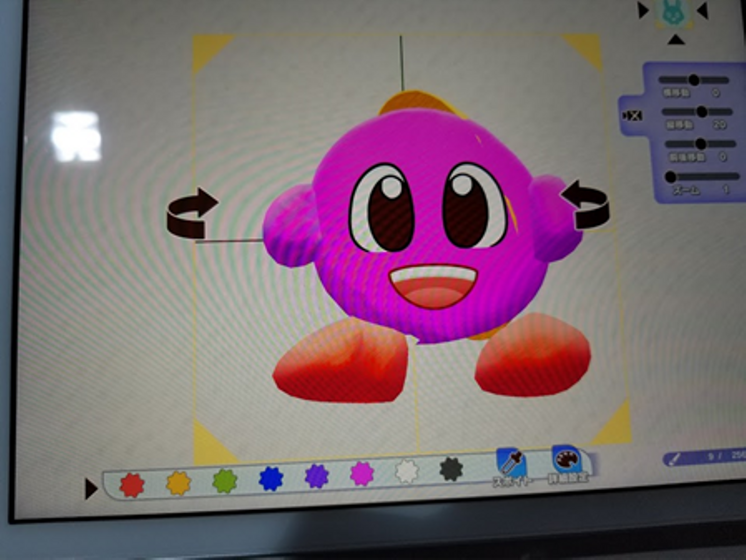Screen dimensions: 746x560
Task: Select the orange paint color
Action: click(x=179, y=483)
